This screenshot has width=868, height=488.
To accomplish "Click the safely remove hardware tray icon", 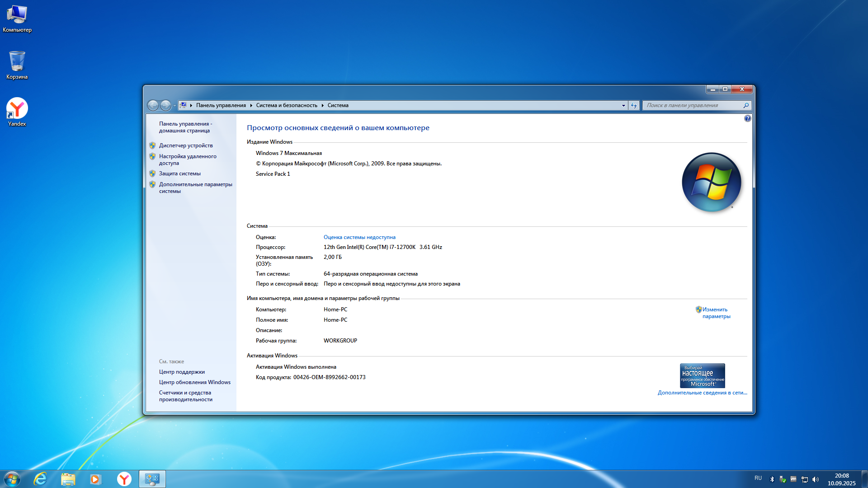I will 783,479.
